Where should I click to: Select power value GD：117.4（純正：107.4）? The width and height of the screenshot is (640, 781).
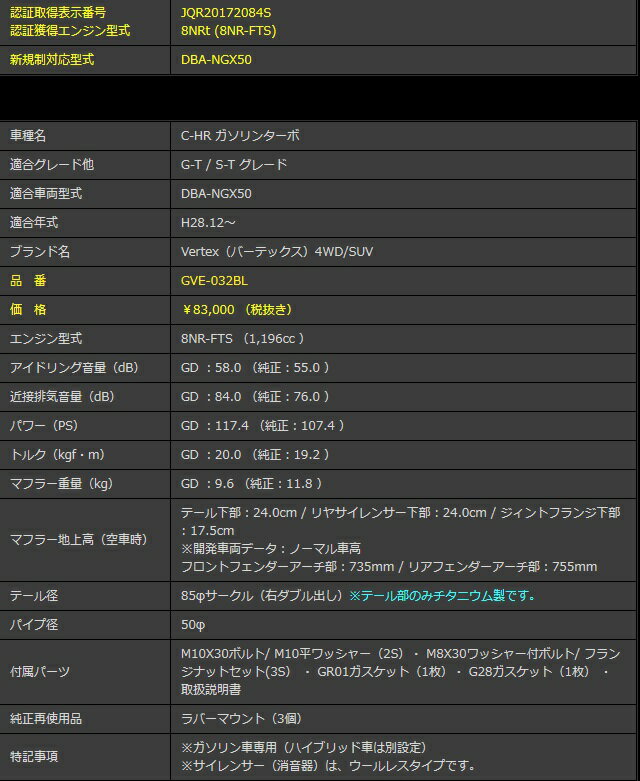(x=262, y=425)
